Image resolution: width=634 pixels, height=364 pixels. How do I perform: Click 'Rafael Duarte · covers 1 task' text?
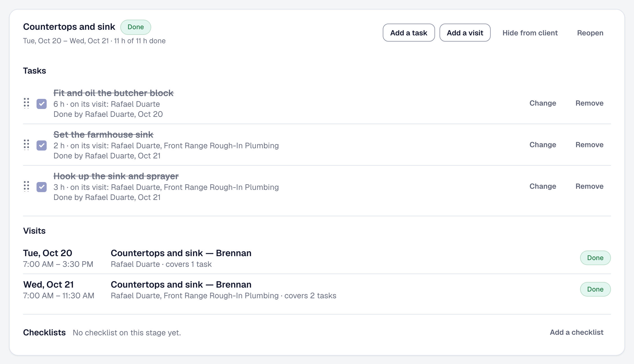161,264
